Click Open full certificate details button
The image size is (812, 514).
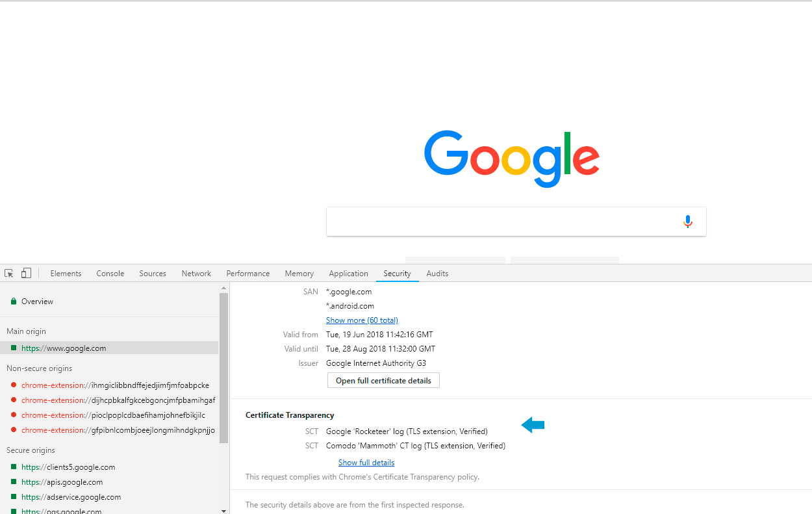(x=383, y=380)
